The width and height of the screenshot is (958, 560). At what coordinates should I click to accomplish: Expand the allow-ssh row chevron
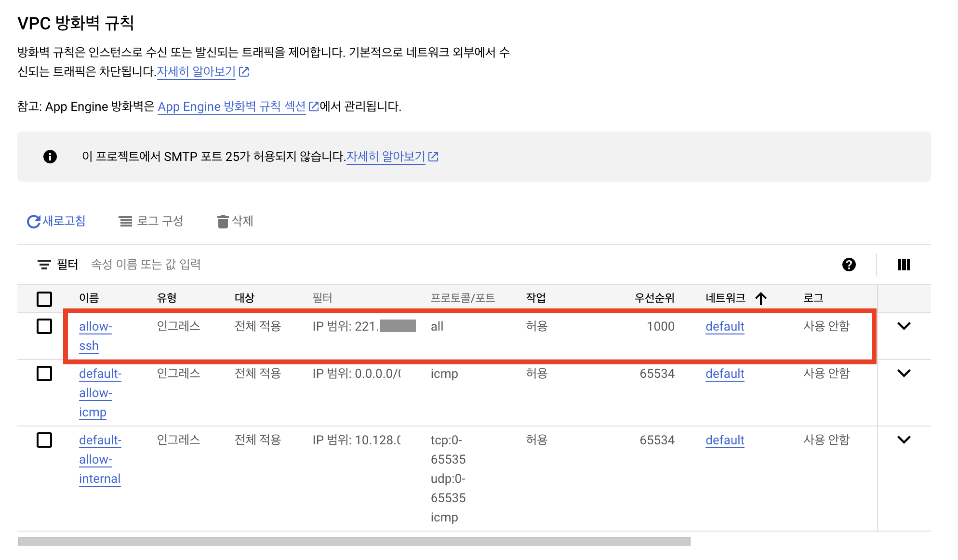pyautogui.click(x=904, y=326)
